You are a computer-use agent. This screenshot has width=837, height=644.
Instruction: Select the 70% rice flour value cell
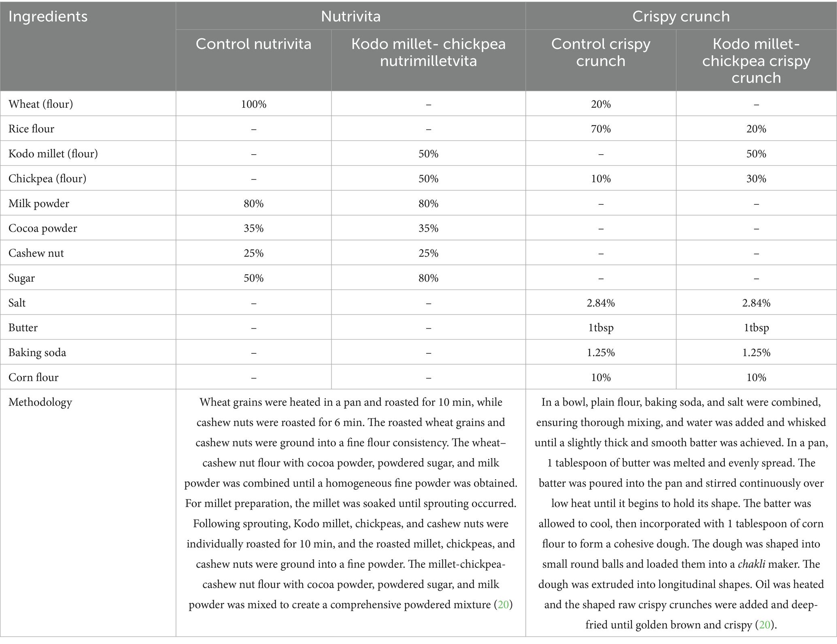coord(601,129)
